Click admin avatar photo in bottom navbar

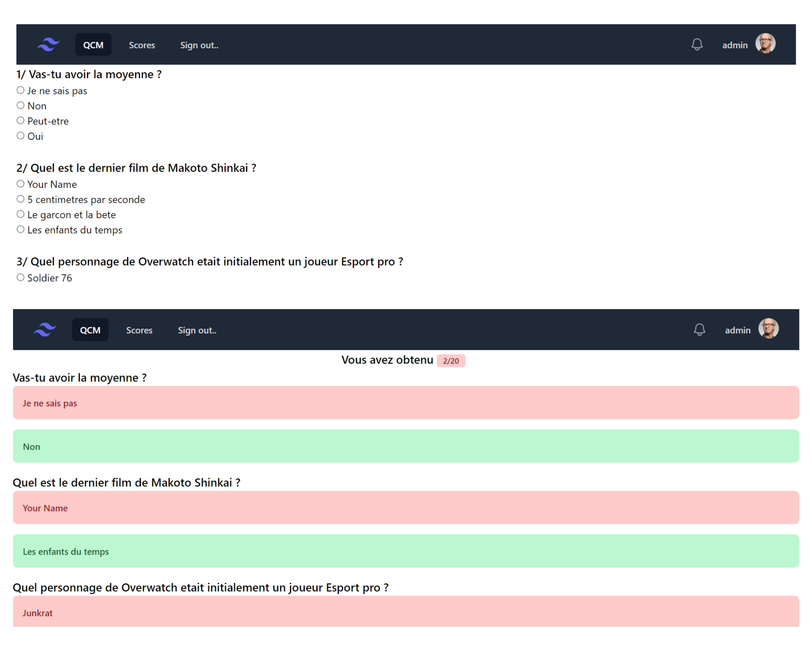[768, 329]
